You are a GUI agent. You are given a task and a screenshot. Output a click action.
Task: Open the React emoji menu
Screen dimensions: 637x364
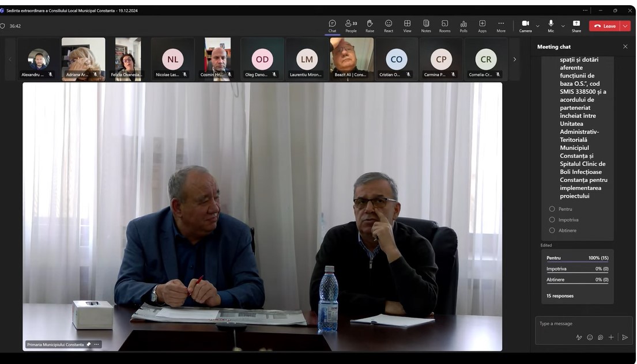point(389,25)
